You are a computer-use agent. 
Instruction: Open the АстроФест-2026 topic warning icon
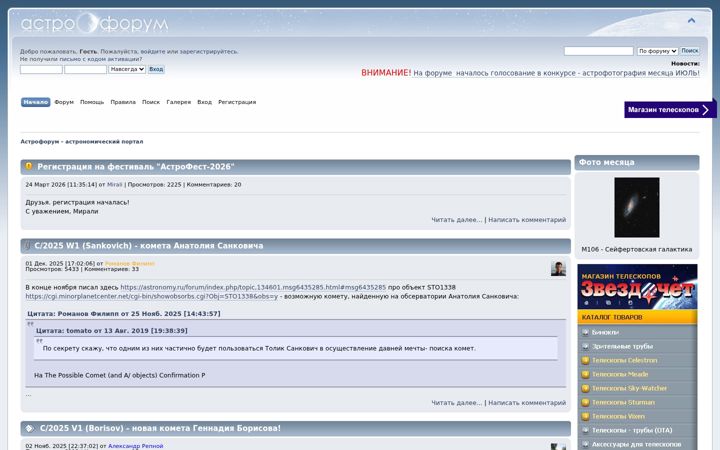coord(28,166)
